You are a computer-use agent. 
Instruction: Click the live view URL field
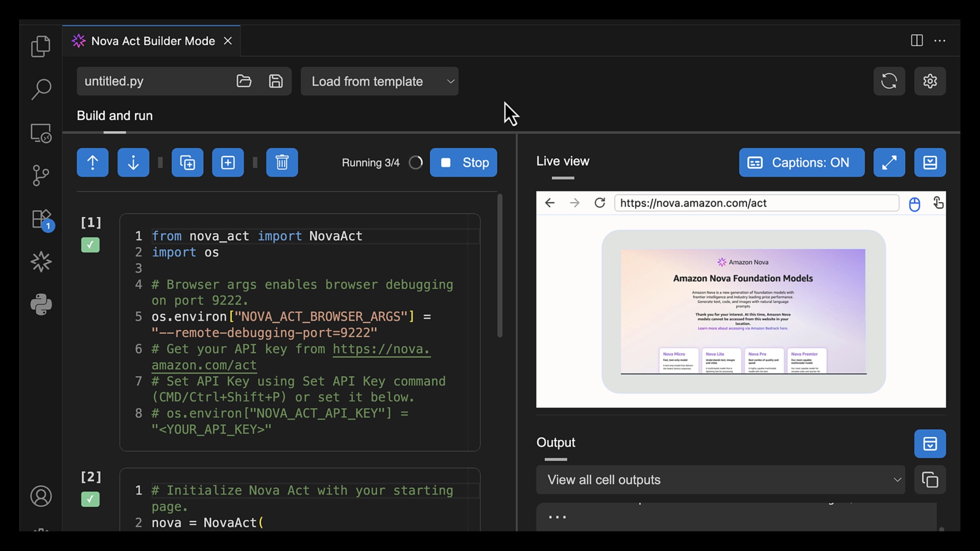pyautogui.click(x=756, y=203)
